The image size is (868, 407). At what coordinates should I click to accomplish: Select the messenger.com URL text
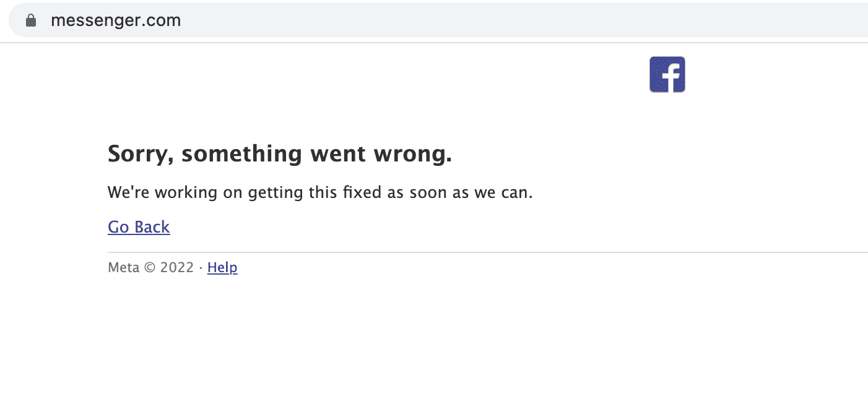pyautogui.click(x=116, y=20)
